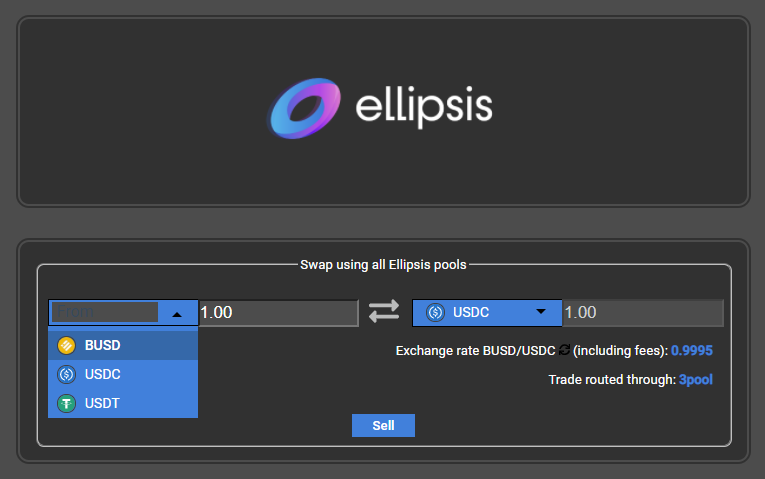Viewport: 765px width, 479px height.
Task: Click the sell amount input field
Action: [x=279, y=313]
